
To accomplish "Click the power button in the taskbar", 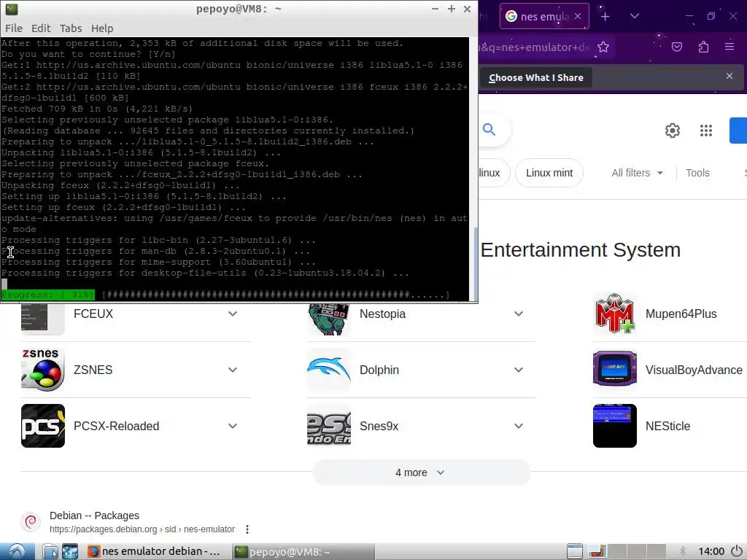I will pos(737,551).
